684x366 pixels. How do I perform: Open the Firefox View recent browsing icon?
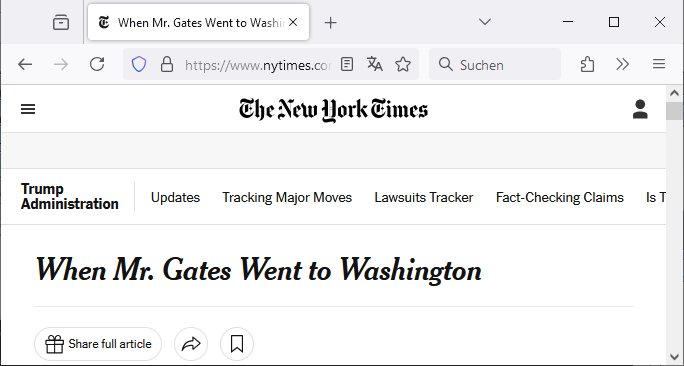coord(61,22)
